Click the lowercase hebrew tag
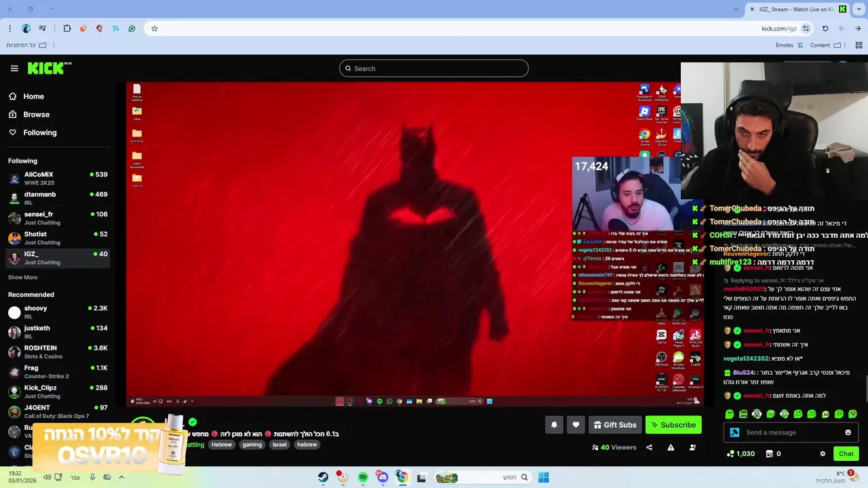 [307, 445]
